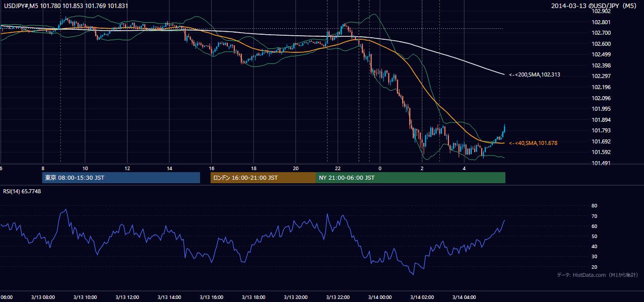Click the 3/14 04:00 bottom axis label
The width and height of the screenshot is (644, 302).
tap(464, 297)
